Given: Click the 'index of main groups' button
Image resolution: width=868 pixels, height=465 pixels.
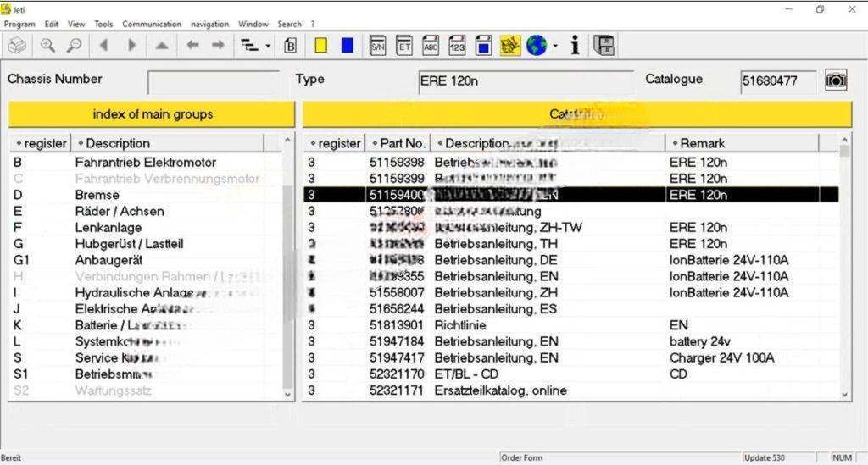Looking at the screenshot, I should pos(153,114).
